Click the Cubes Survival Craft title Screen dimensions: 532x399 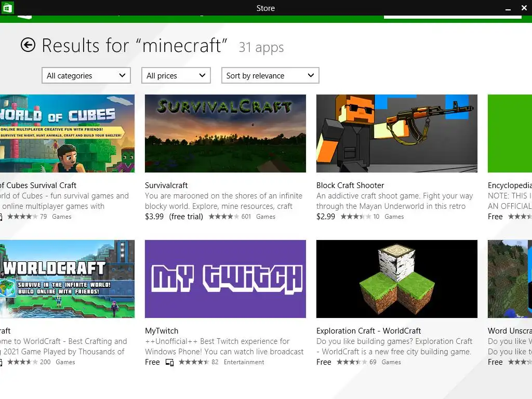click(x=38, y=185)
